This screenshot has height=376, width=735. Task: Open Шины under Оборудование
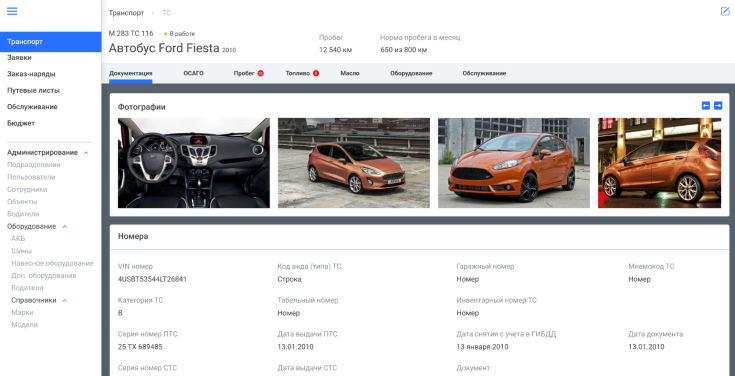coord(22,251)
